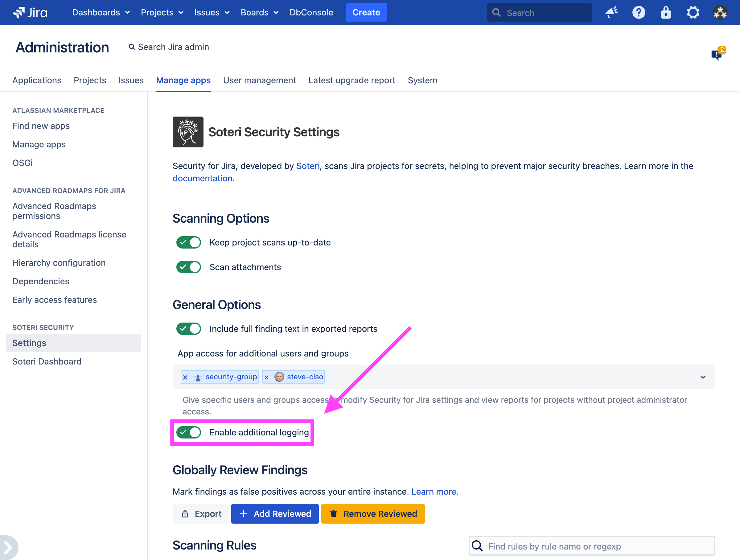740x560 pixels.
Task: Click the Jira logo
Action: [x=30, y=12]
